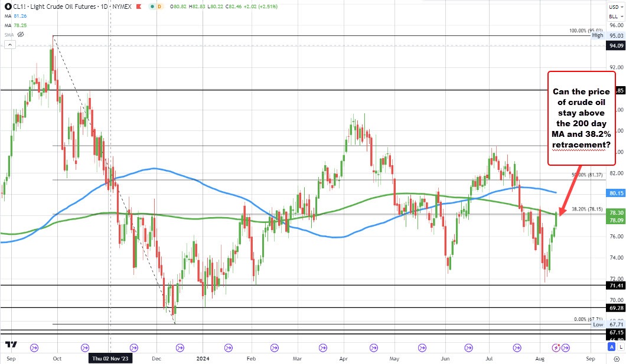Screen dimensions: 626x364
Task: Click the purple contract marker after Feb label
Action: (274, 348)
